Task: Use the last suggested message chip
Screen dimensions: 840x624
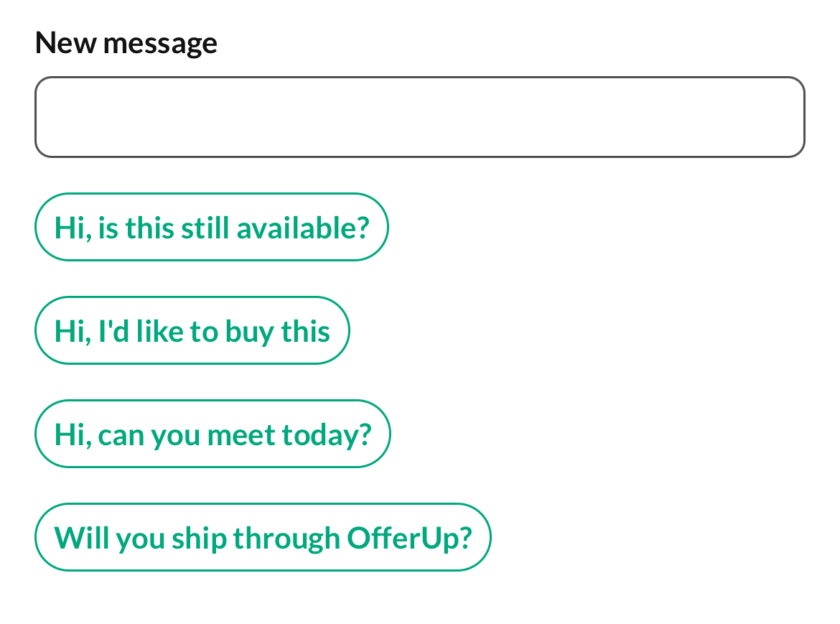Action: point(263,537)
